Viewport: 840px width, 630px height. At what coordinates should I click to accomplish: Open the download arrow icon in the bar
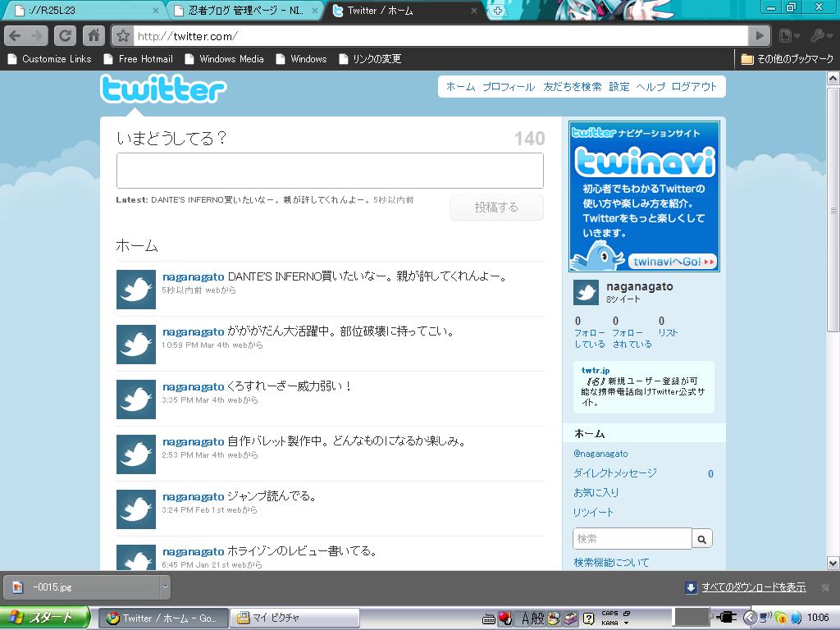click(x=691, y=587)
